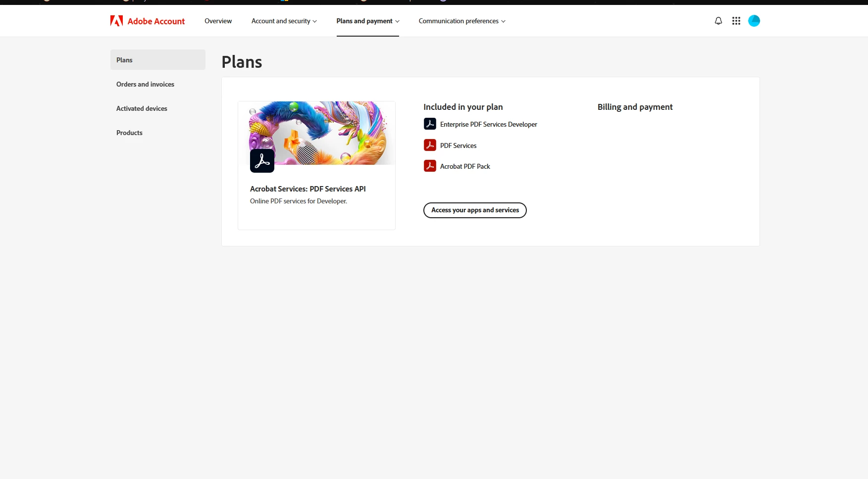868x479 pixels.
Task: Click the Enterprise PDF Services Developer icon
Action: coord(430,124)
